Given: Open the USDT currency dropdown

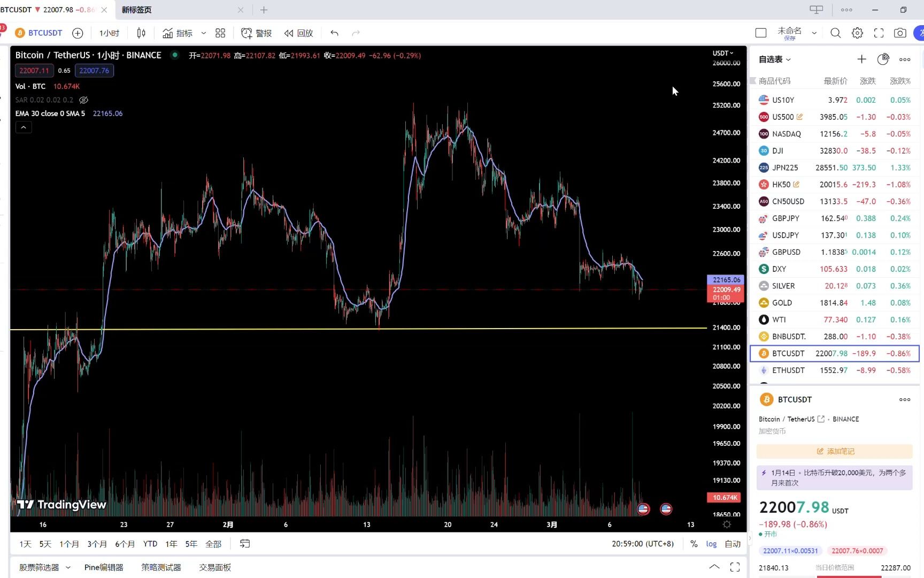Looking at the screenshot, I should tap(723, 53).
